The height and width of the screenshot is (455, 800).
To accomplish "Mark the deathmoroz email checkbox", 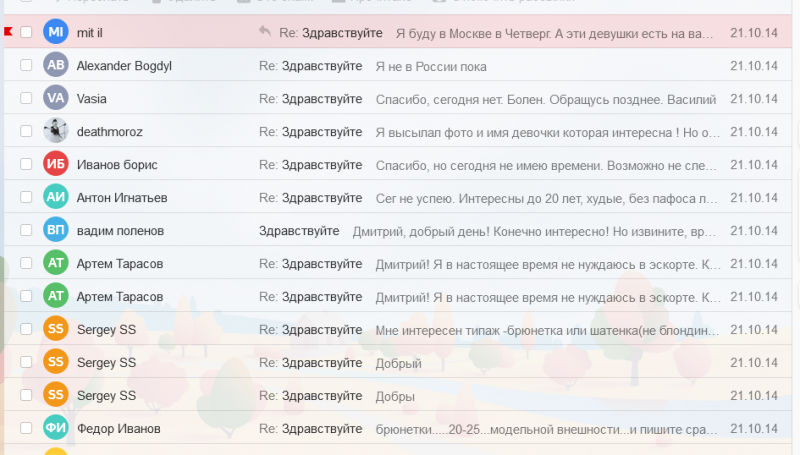I will 26,131.
